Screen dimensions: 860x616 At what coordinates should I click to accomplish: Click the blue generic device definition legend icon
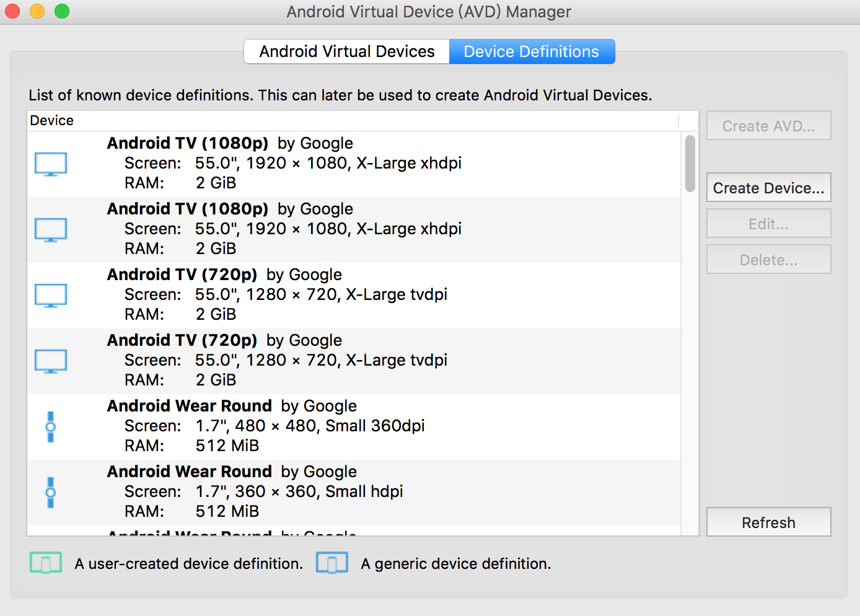[x=332, y=563]
